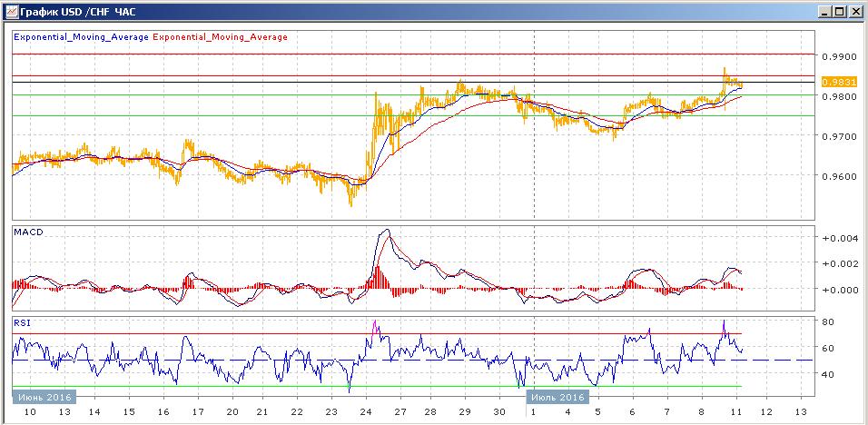This screenshot has width=868, height=425.
Task: Click the +0.004 MACD scale label
Action: (838, 239)
